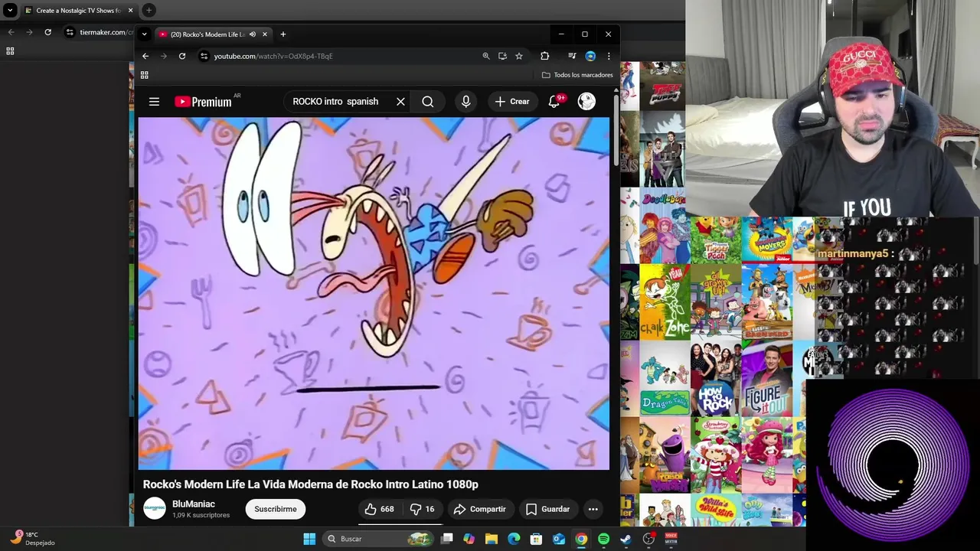Image resolution: width=980 pixels, height=551 pixels.
Task: Open File Explorer from taskbar
Action: coord(492,539)
